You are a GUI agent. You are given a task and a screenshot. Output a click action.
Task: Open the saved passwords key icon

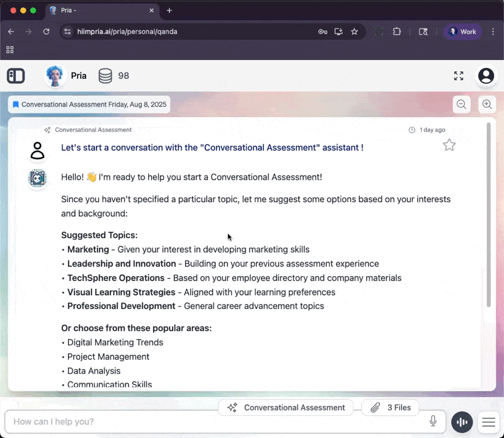(323, 32)
